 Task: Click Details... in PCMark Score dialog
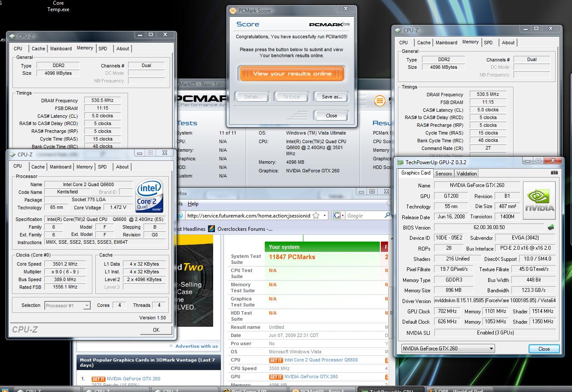(253, 97)
